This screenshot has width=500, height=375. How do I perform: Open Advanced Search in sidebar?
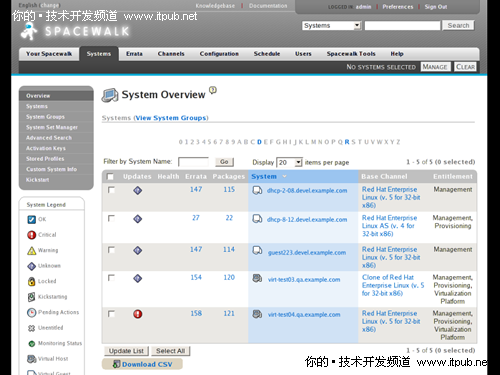click(x=49, y=138)
